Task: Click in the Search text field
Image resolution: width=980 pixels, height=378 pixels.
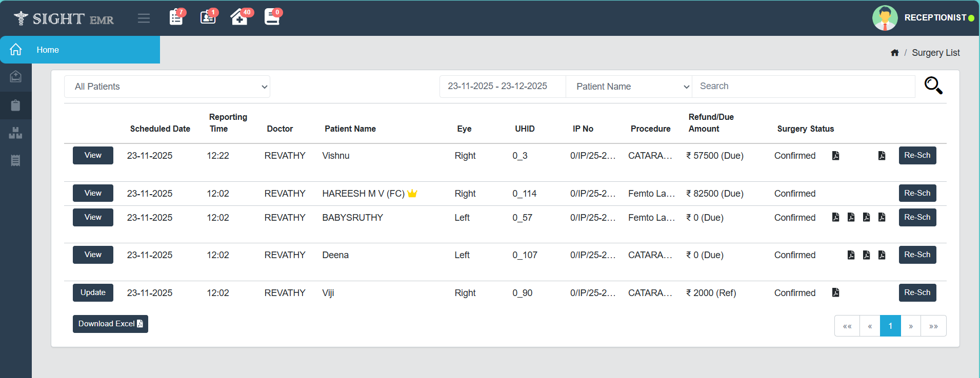Action: click(803, 87)
